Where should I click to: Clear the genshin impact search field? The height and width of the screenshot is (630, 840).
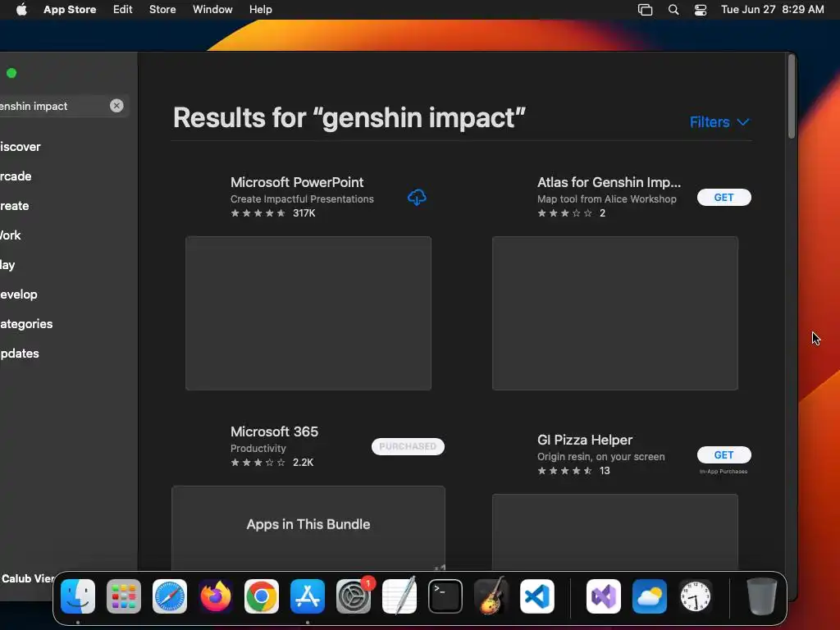click(116, 106)
